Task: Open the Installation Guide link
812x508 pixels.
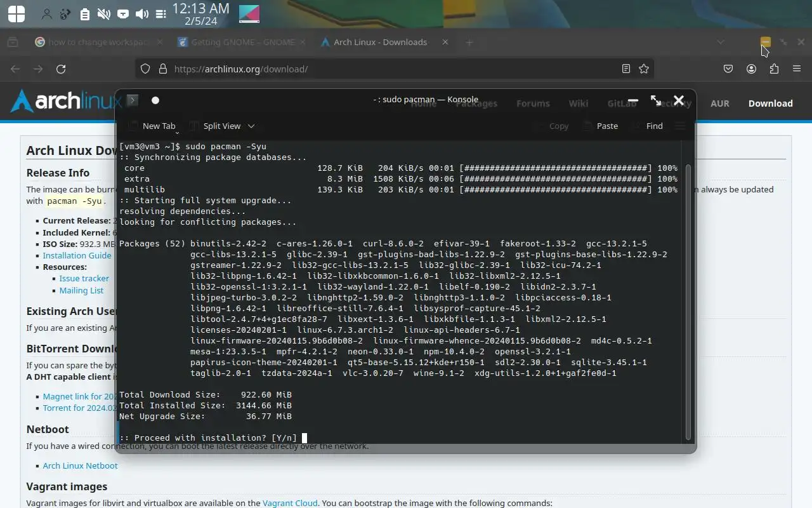Action: click(x=77, y=255)
